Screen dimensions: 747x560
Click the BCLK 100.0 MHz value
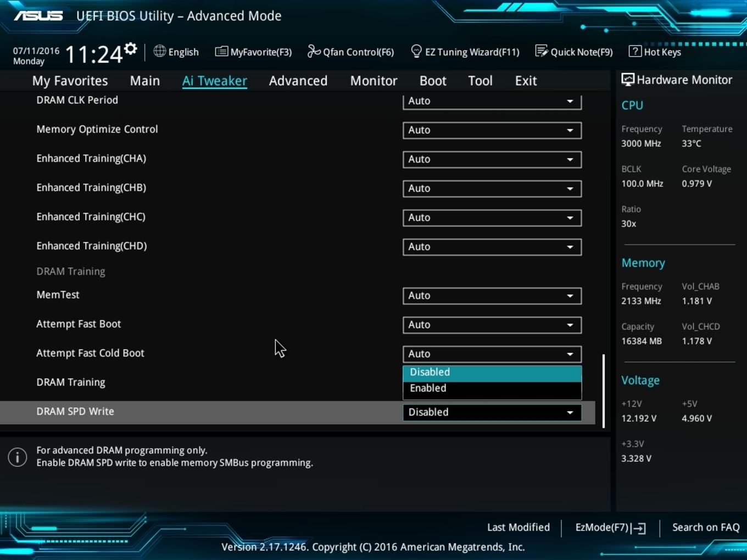[x=642, y=183]
